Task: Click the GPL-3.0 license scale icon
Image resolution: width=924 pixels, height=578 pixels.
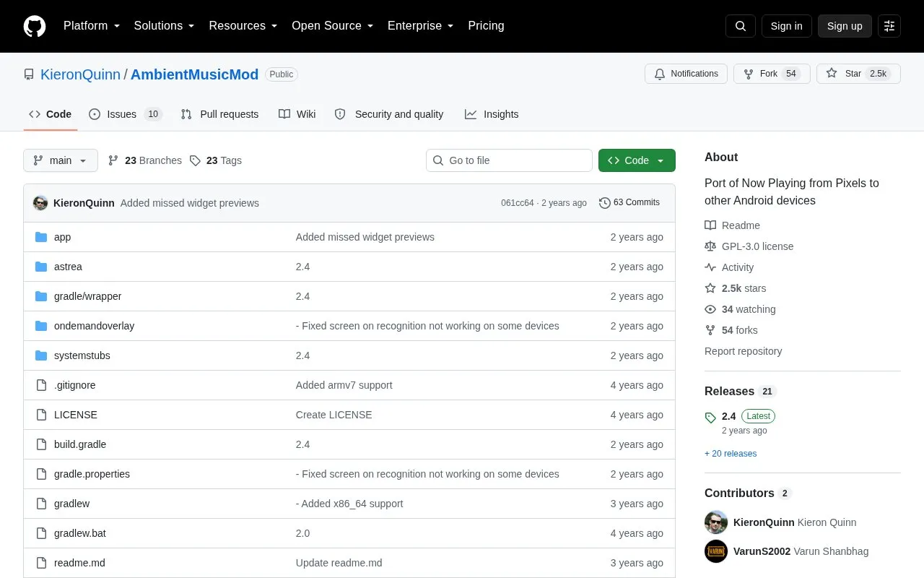Action: coord(710,246)
